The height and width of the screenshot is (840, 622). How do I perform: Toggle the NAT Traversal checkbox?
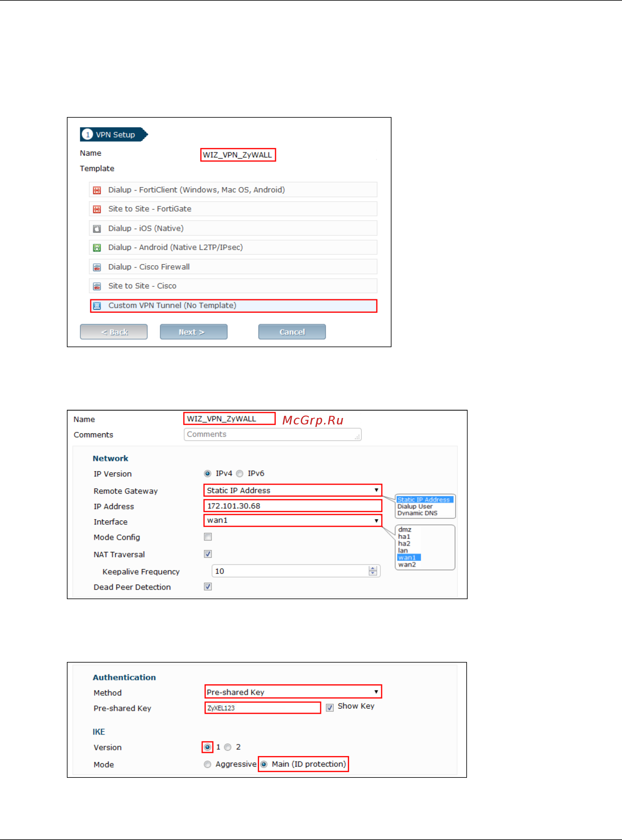tap(208, 554)
